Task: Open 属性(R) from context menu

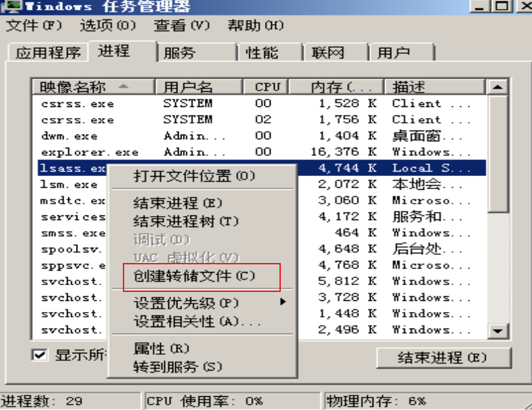Action: click(x=202, y=349)
